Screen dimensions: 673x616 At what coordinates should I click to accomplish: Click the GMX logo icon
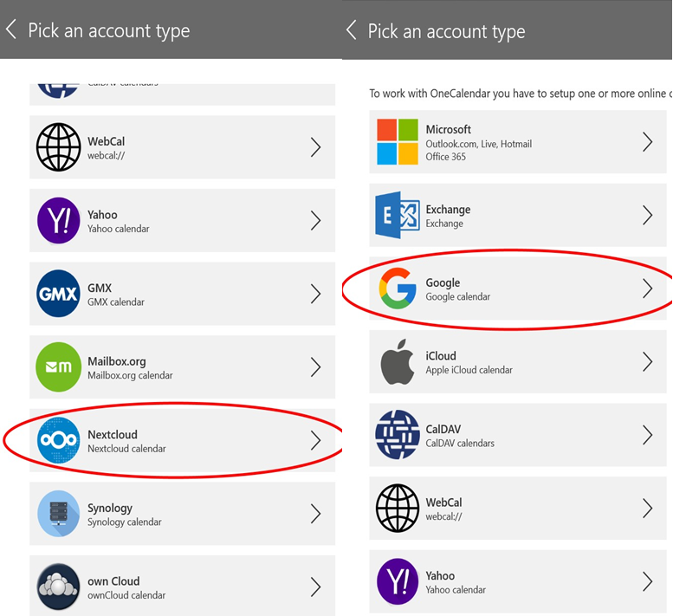click(x=58, y=295)
